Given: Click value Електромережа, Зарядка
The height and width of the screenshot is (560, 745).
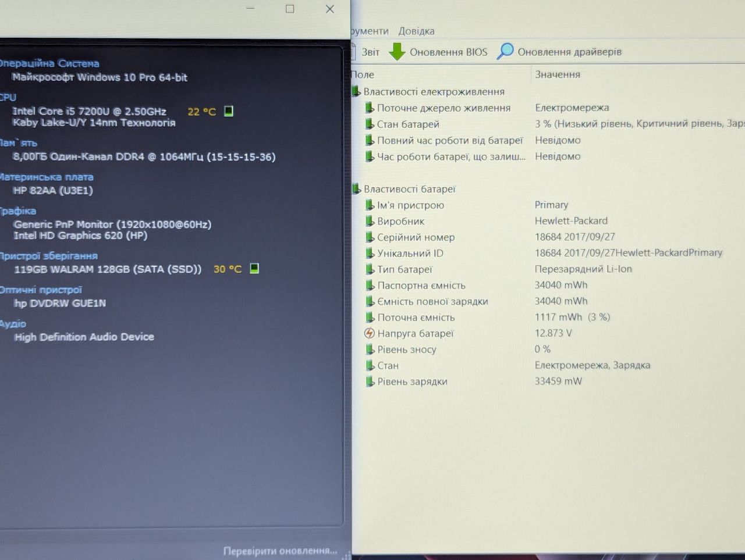Looking at the screenshot, I should [593, 365].
